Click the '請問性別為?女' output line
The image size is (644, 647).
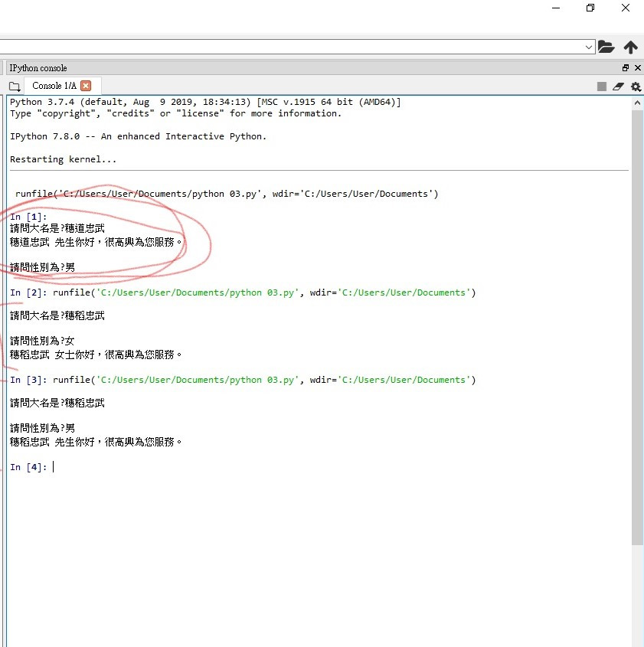[42, 341]
